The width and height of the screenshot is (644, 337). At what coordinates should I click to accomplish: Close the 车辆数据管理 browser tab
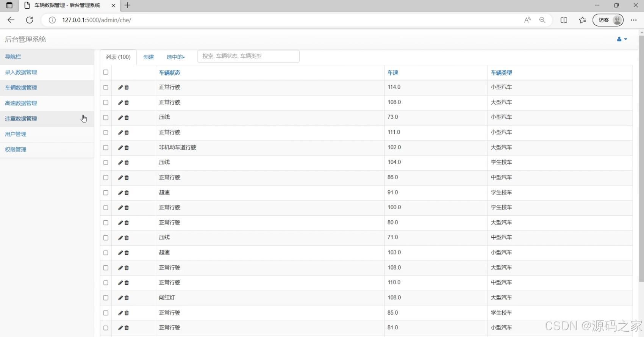[x=113, y=5]
